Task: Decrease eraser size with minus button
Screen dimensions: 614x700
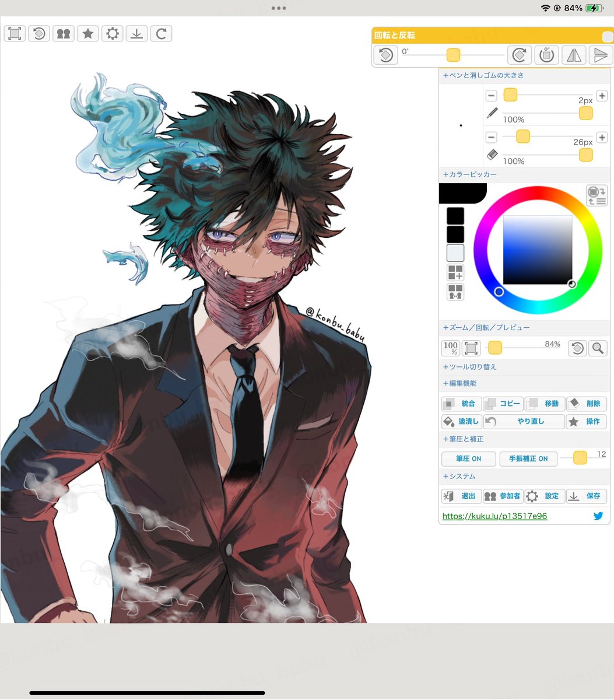Action: pyautogui.click(x=491, y=137)
